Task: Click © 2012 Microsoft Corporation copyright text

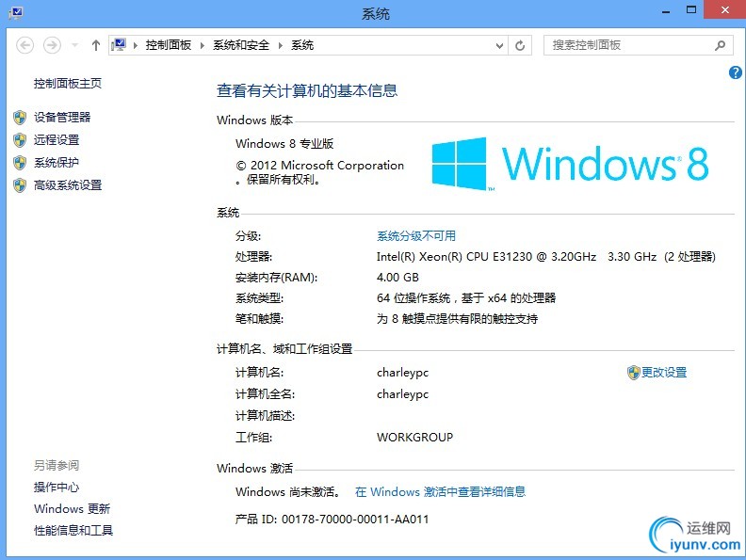Action: (319, 172)
